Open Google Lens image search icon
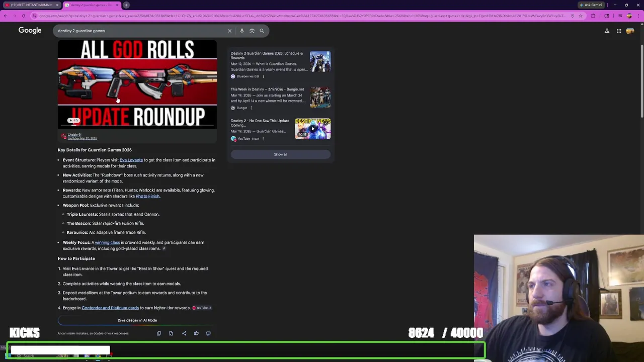This screenshot has width=644, height=362. coord(252,31)
